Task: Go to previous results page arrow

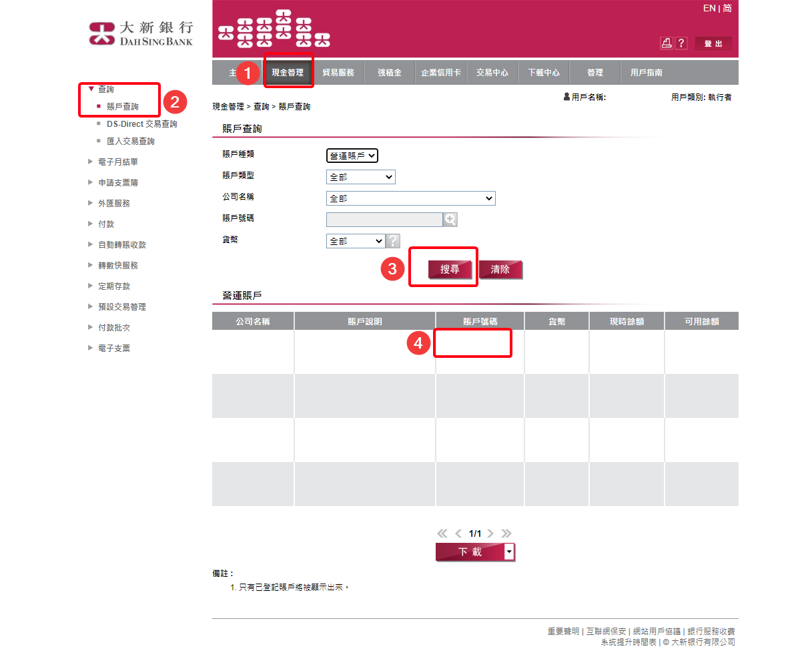Action: (458, 533)
